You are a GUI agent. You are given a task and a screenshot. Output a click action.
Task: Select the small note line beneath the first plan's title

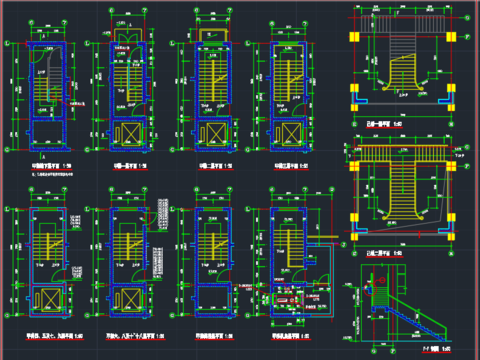52,174
